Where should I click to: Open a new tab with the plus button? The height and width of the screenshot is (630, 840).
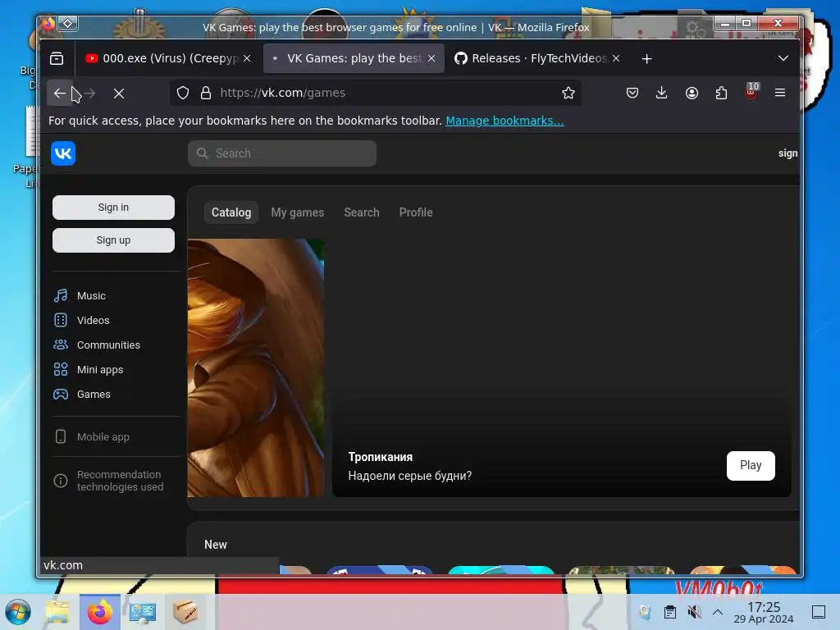pyautogui.click(x=646, y=59)
